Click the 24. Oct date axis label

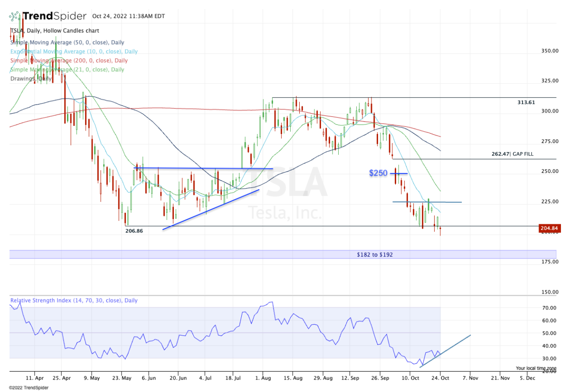pos(440,379)
